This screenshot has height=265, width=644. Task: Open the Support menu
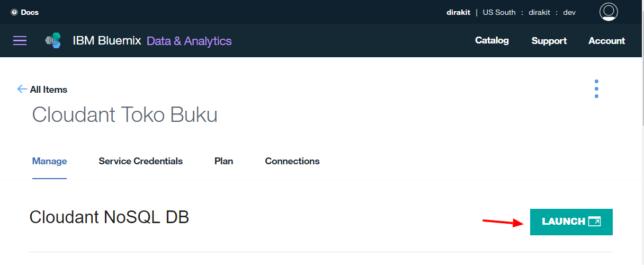pyautogui.click(x=549, y=41)
